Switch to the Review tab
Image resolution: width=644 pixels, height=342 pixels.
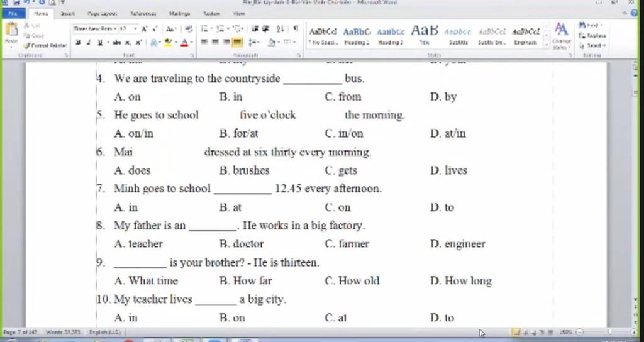[x=211, y=14]
